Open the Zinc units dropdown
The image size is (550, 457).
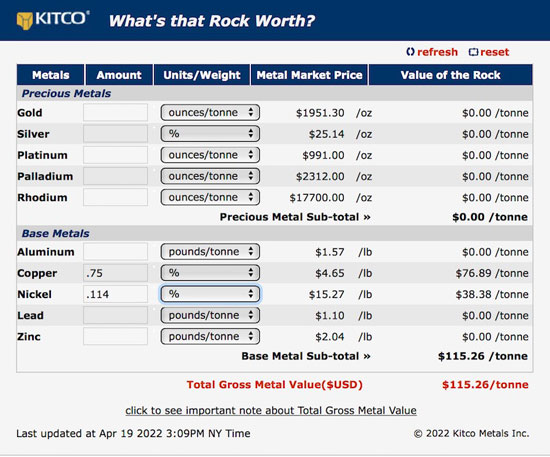(210, 336)
